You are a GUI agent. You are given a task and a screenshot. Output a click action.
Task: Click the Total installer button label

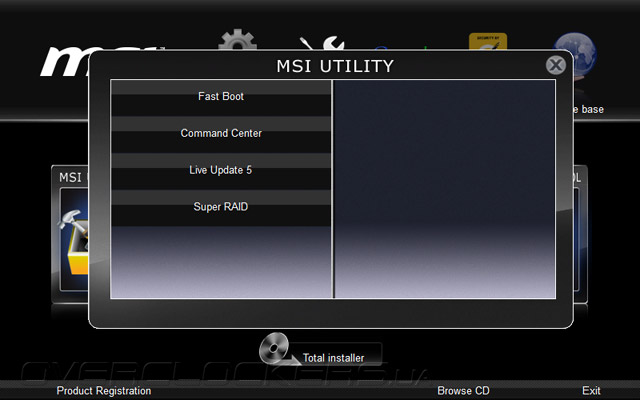click(x=333, y=358)
